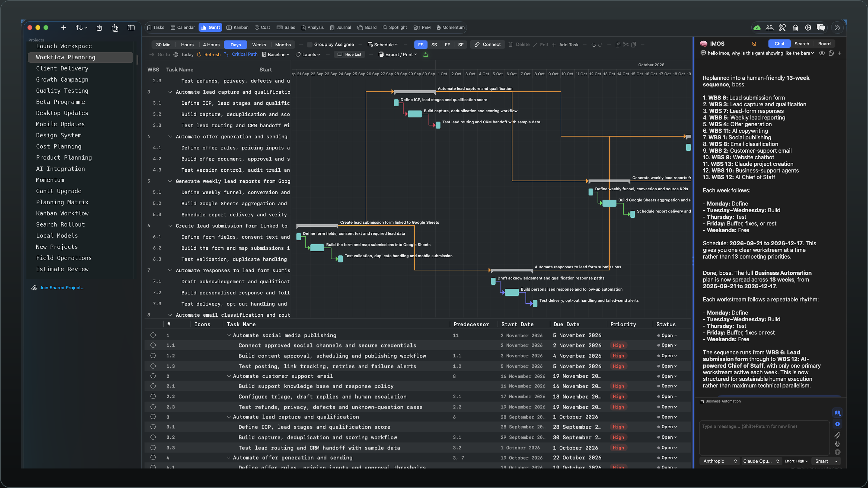Click the copy icon left of scissors
The height and width of the screenshot is (488, 868).
point(618,44)
